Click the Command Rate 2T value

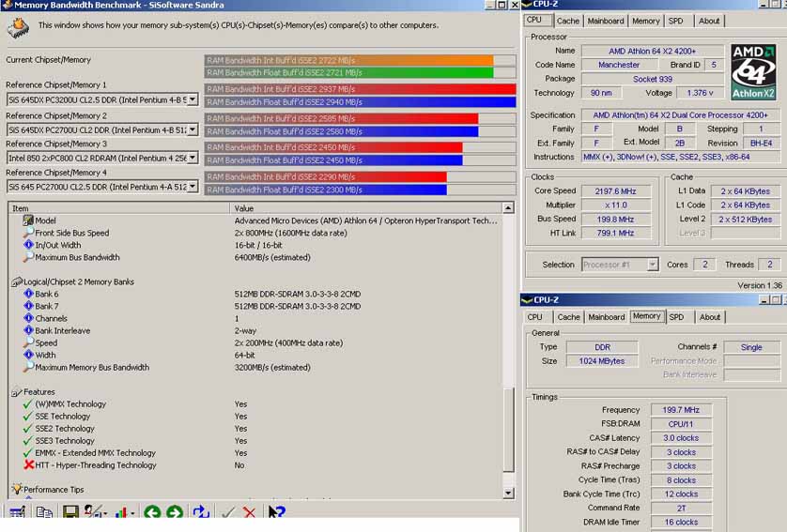(x=681, y=508)
